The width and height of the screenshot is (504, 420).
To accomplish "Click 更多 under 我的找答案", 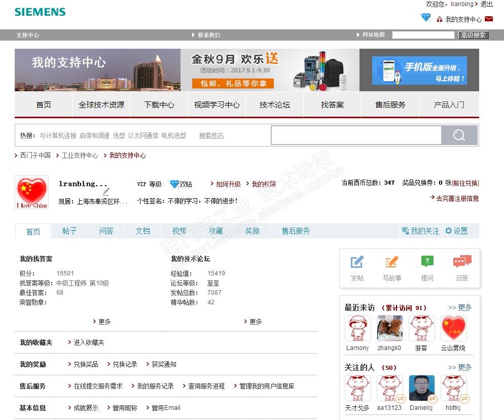I will 104,322.
